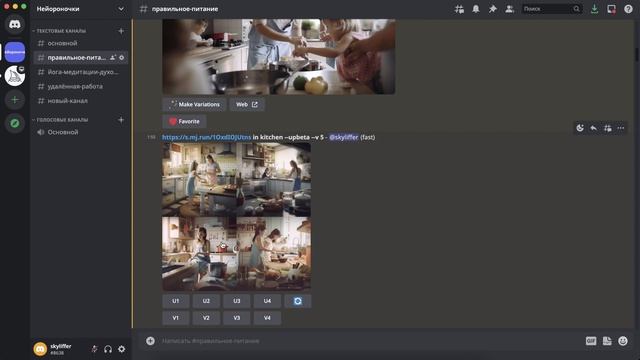Show pinned messages pin icon
Viewport: 640px width, 360px height.
point(493,9)
